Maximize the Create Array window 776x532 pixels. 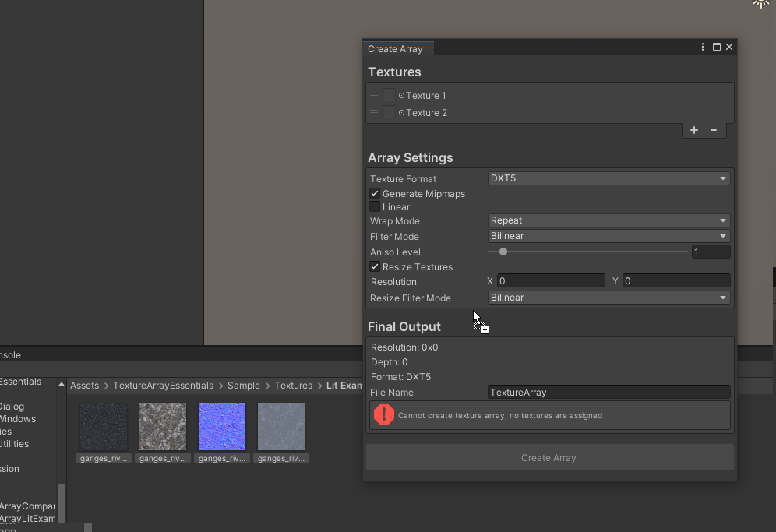click(717, 48)
